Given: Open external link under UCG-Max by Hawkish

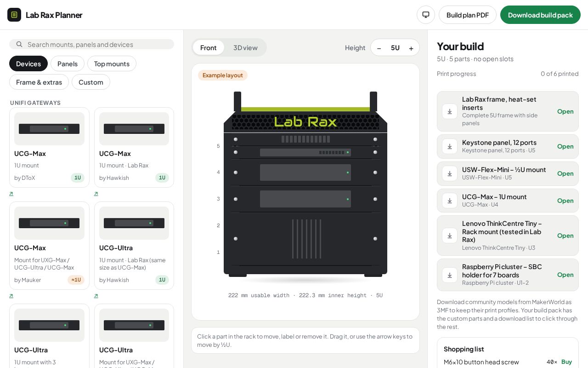Looking at the screenshot, I should [x=96, y=194].
